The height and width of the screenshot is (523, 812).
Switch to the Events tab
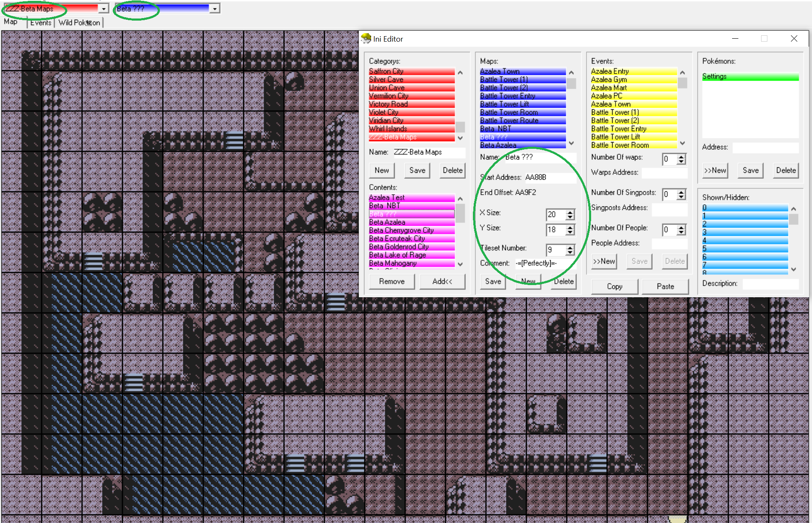click(40, 23)
